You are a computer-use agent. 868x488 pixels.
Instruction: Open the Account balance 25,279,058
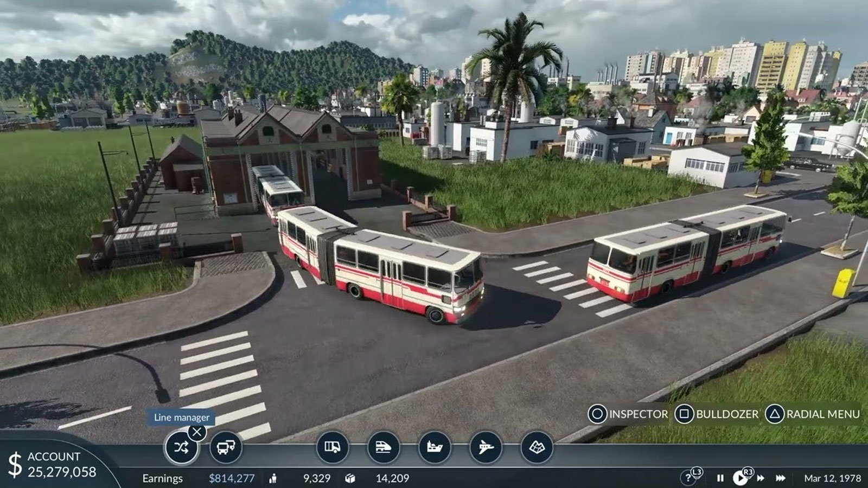tap(62, 472)
